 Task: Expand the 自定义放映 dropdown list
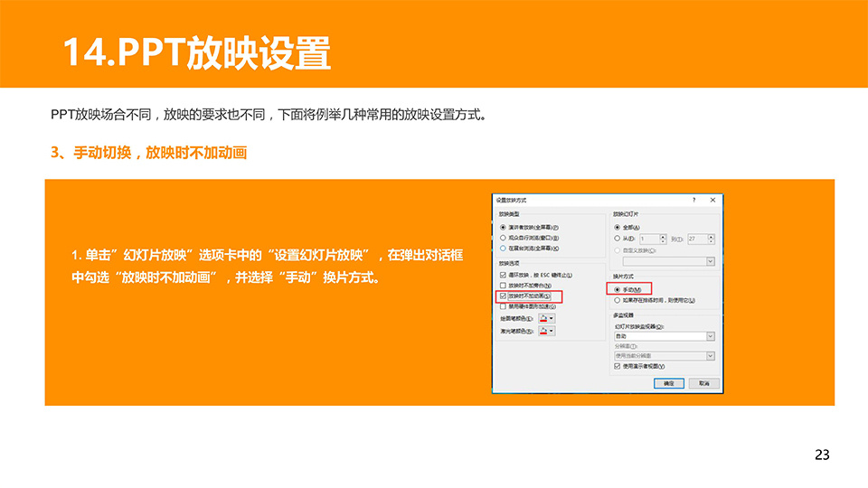[711, 261]
